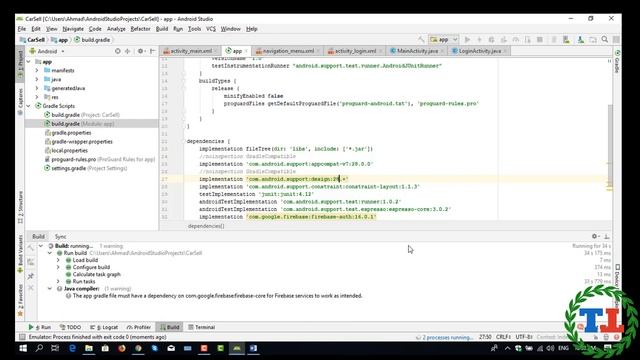Toggle Captures side tool window
Image resolution: width=640 pixels, height=360 pixels.
(20, 101)
